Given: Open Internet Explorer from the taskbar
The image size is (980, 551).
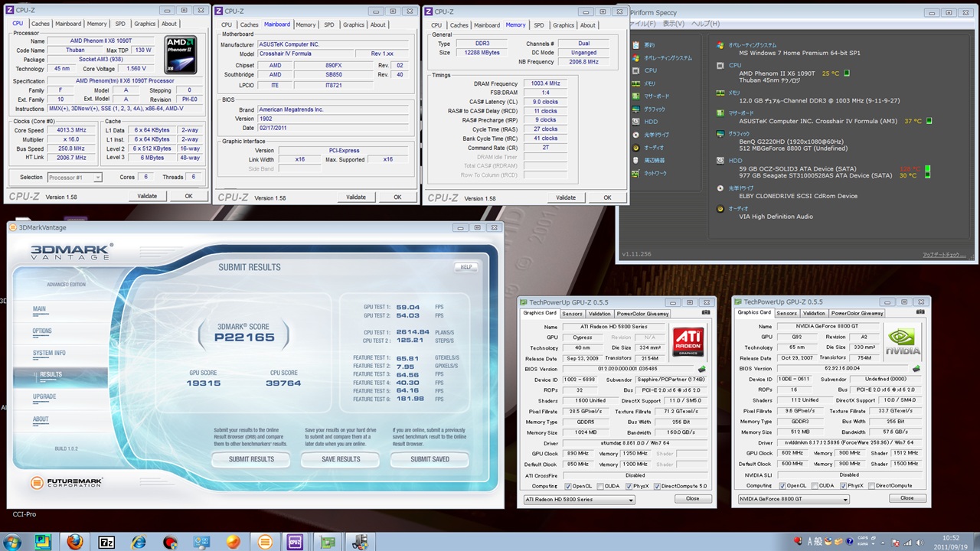Looking at the screenshot, I should tap(139, 542).
